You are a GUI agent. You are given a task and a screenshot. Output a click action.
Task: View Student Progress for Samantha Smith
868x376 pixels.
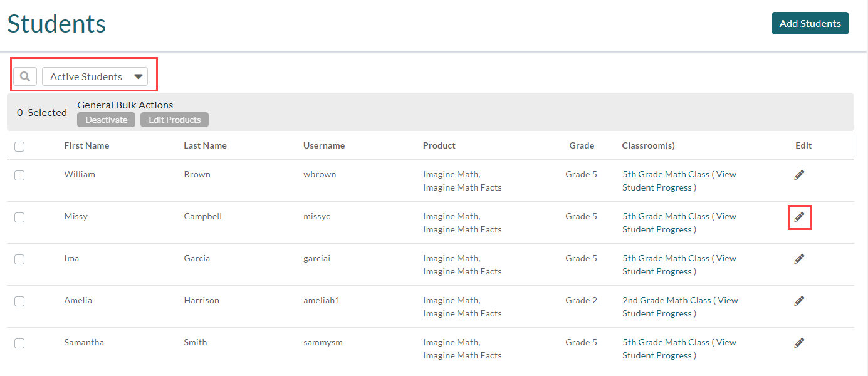[x=657, y=355]
